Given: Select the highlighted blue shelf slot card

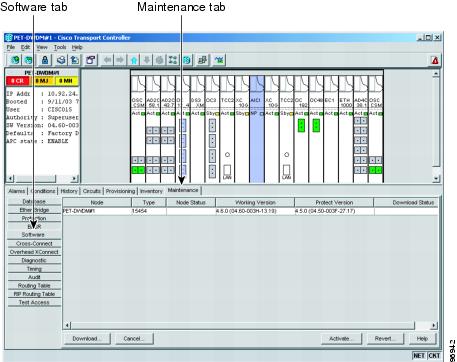Looking at the screenshot, I should coord(257,129).
